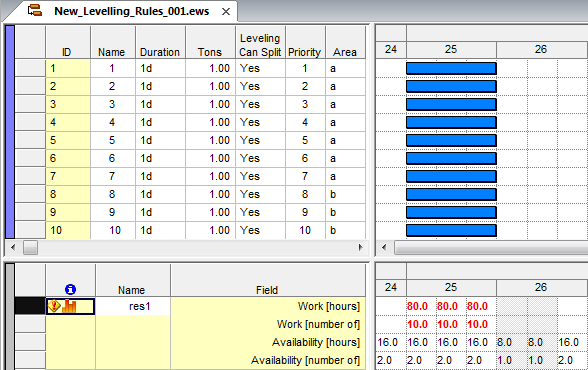The width and height of the screenshot is (588, 370).
Task: Click the file icon on the New_Levelling_Rules_001.ews tab
Action: tap(35, 10)
